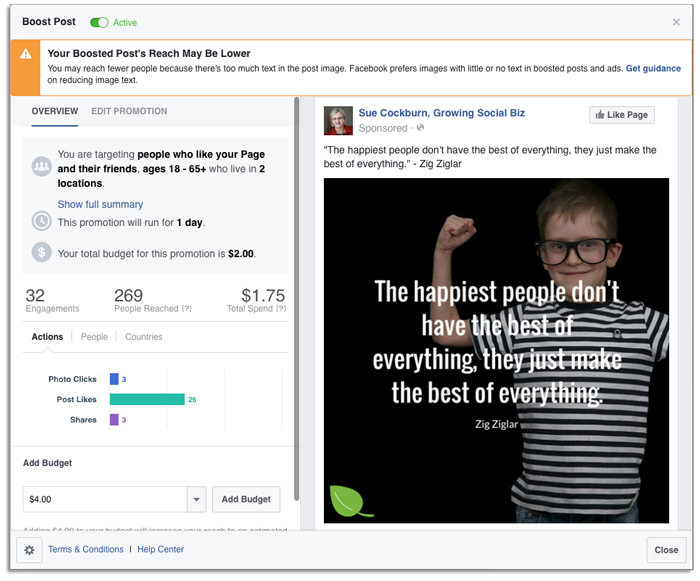Click the 32 Engagements figure
The height and width of the screenshot is (581, 700).
[x=35, y=295]
